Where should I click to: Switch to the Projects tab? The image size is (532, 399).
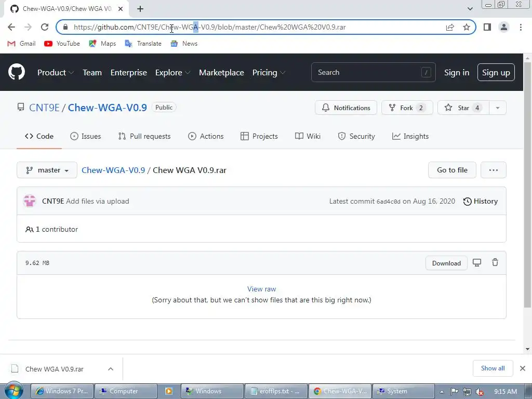click(259, 136)
